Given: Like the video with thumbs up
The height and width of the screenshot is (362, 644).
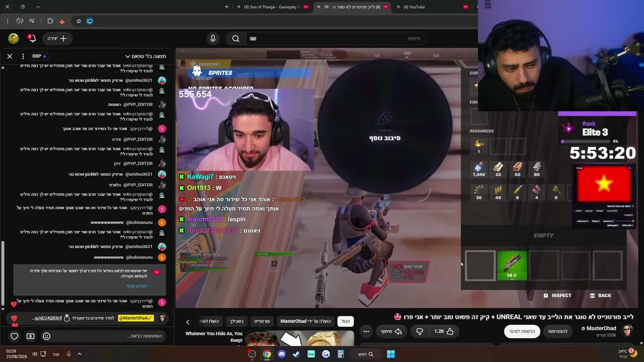Looking at the screenshot, I should 444,331.
